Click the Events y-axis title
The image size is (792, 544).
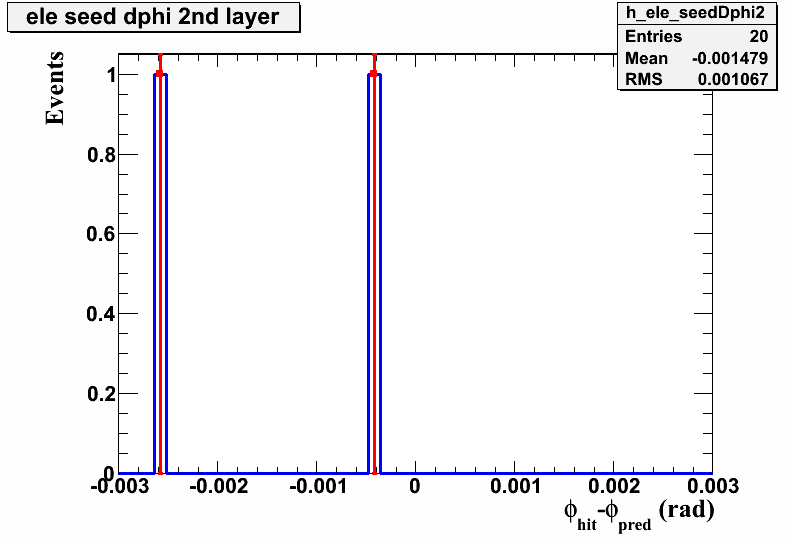click(55, 88)
